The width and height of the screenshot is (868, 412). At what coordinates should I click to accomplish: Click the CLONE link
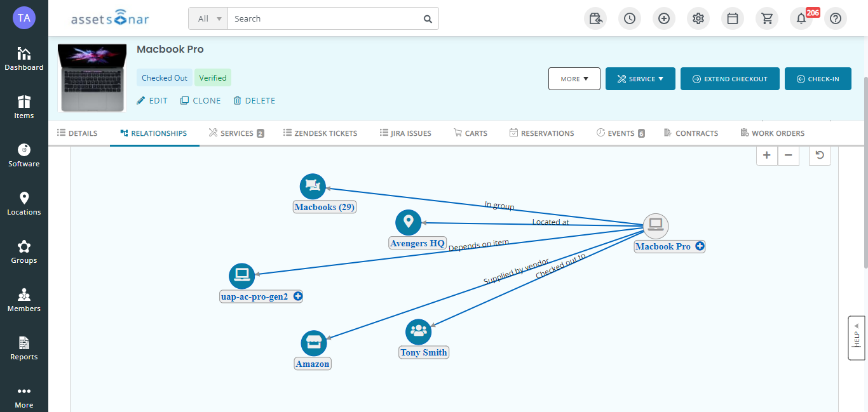(201, 100)
